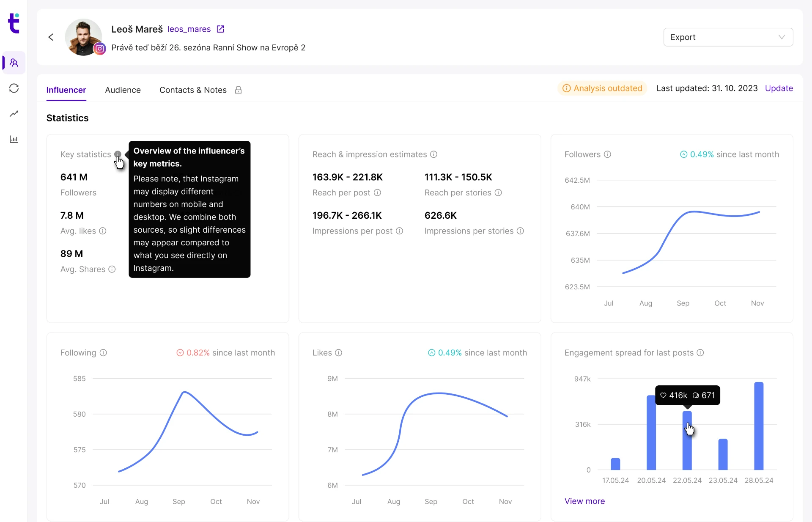Click the Following decrease trend arrow icon
The width and height of the screenshot is (812, 522).
[x=180, y=352]
